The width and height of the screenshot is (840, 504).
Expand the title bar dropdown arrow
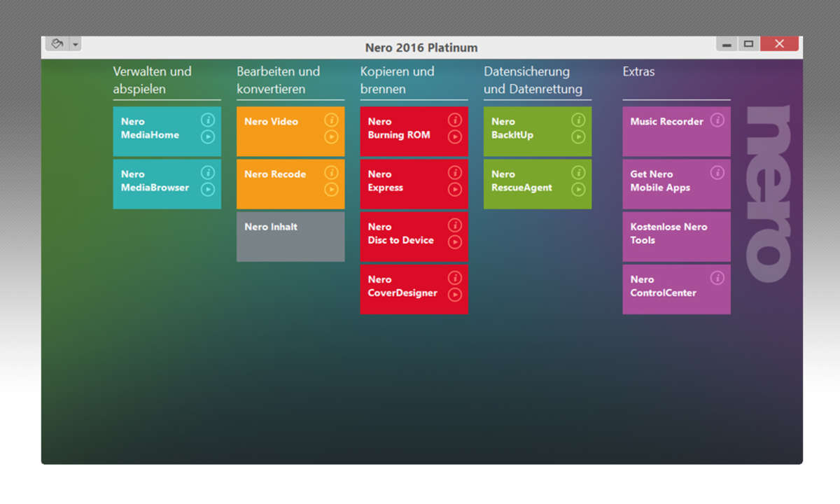point(75,44)
